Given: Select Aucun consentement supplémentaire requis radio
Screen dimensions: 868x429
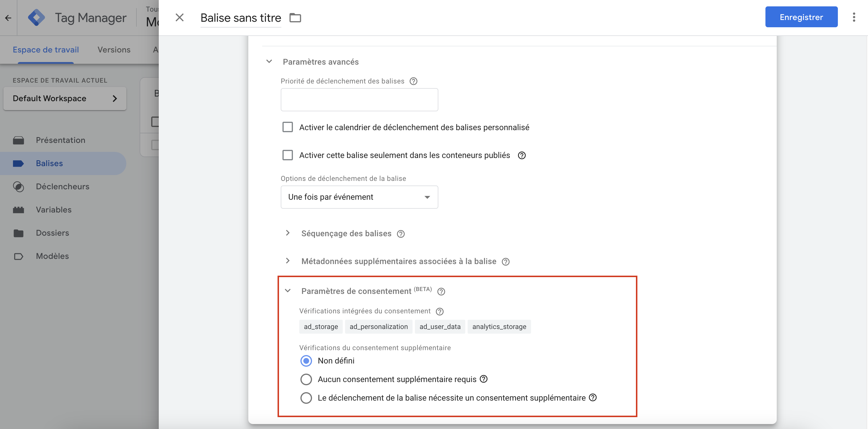Looking at the screenshot, I should 306,379.
